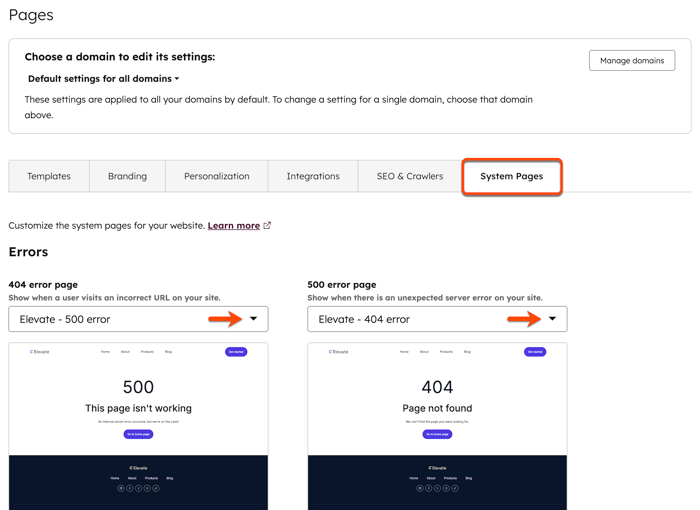Open the Integrations tab
The width and height of the screenshot is (700, 510).
click(313, 176)
